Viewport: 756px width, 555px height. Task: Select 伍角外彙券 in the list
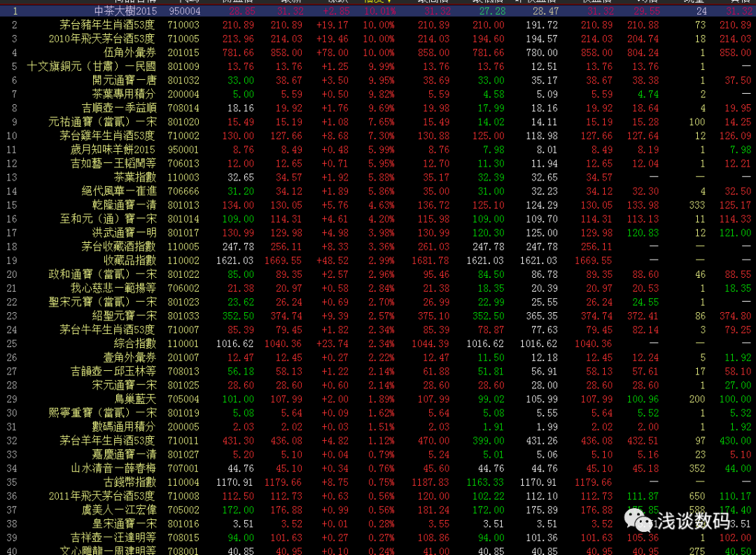click(x=130, y=52)
